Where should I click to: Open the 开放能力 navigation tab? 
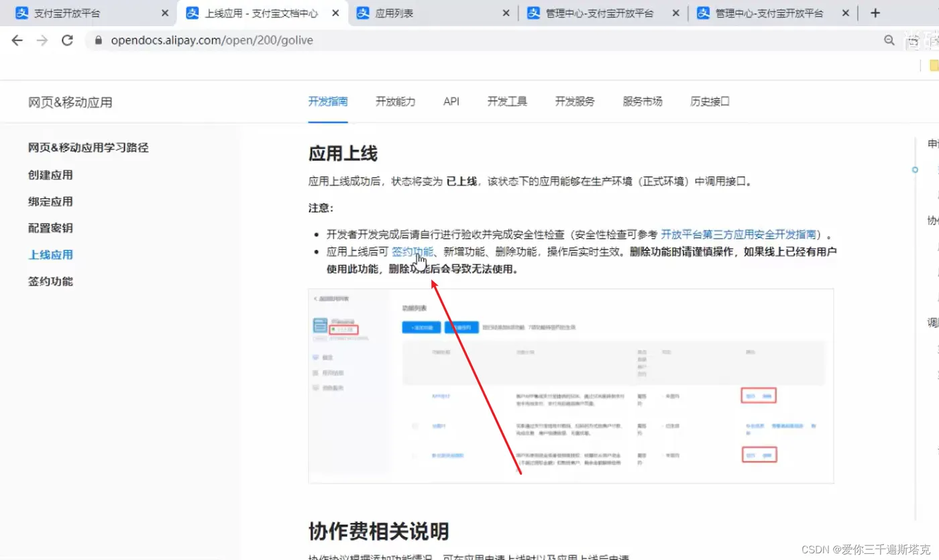pos(396,102)
